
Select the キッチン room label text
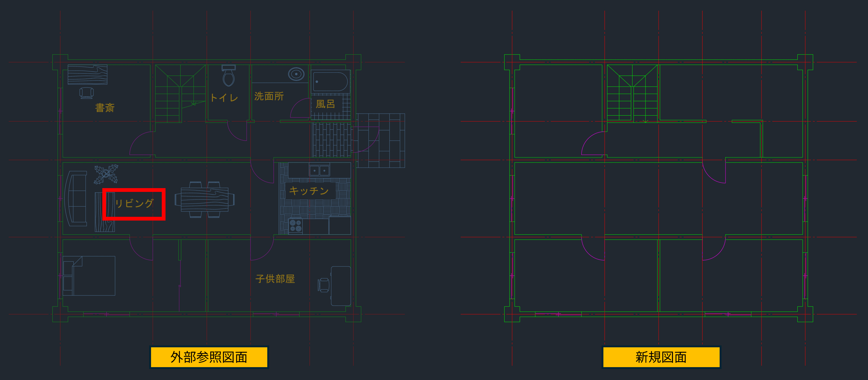tap(309, 191)
